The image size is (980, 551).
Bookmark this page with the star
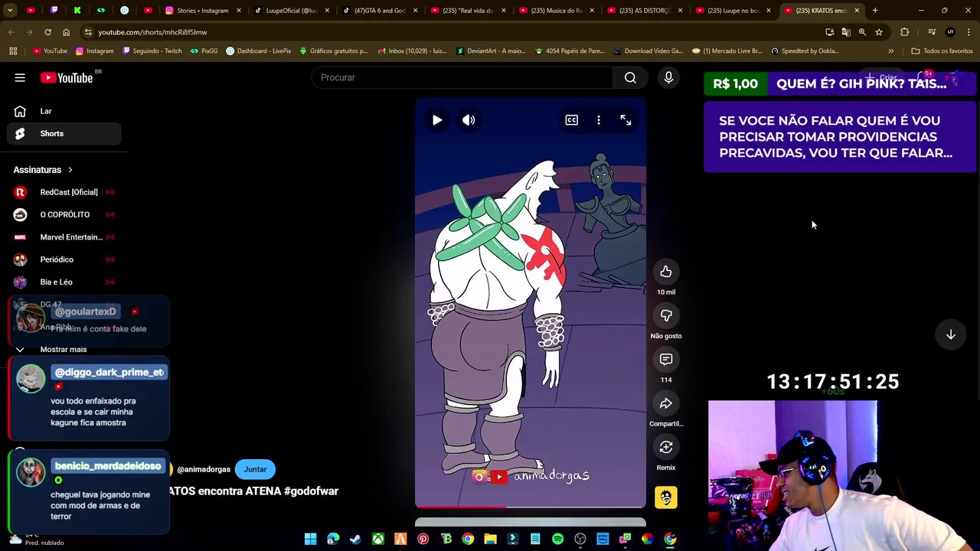(x=879, y=32)
